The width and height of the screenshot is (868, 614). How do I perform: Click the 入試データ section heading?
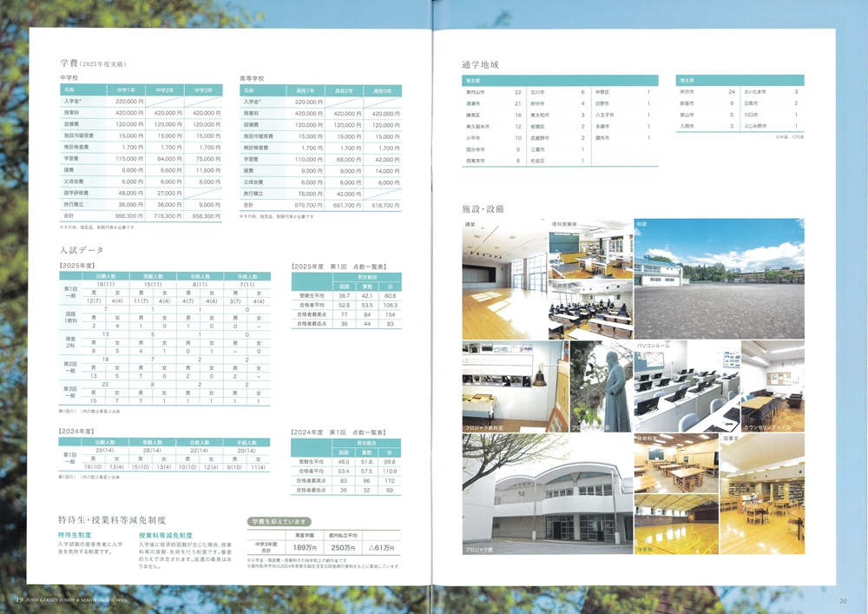point(78,250)
